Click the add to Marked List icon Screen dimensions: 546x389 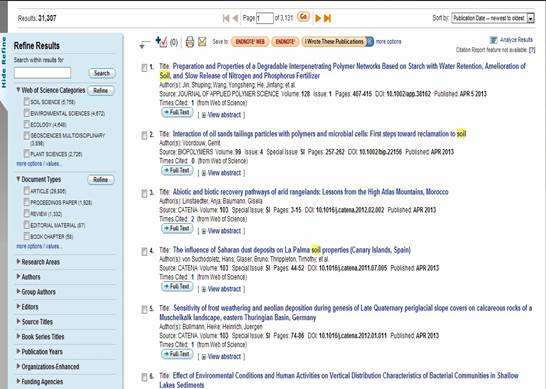click(x=162, y=42)
